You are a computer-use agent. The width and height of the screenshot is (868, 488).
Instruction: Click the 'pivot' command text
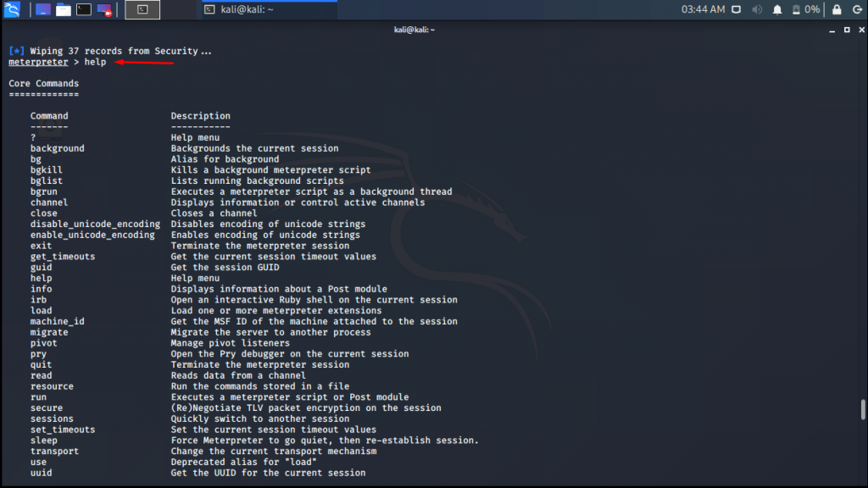44,343
